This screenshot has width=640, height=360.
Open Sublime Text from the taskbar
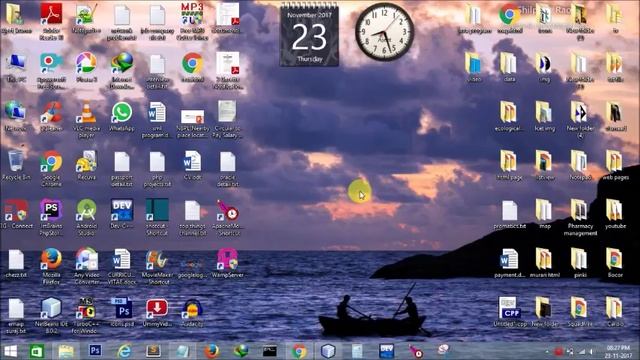tap(153, 351)
